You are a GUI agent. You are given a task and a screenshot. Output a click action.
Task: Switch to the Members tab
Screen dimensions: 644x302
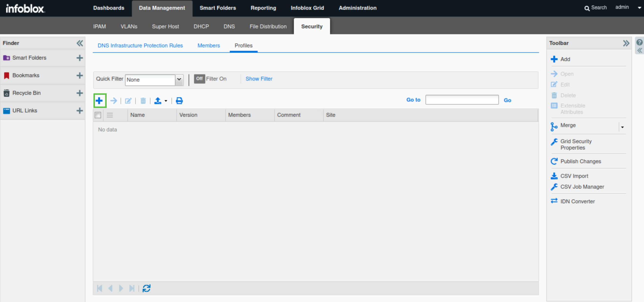click(208, 45)
